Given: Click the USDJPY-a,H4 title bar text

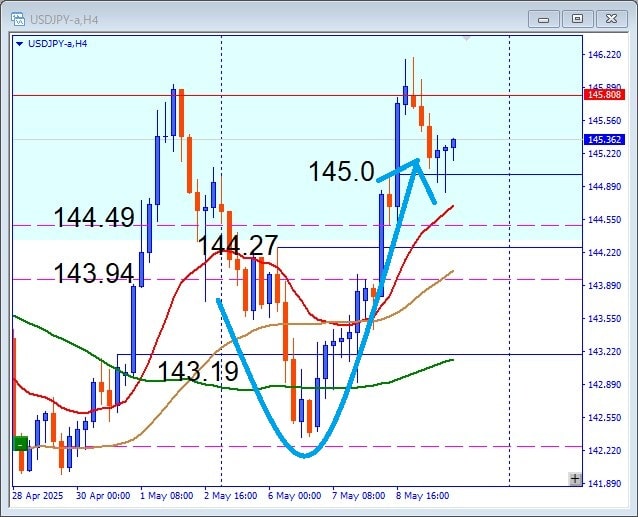Looking at the screenshot, I should pos(64,20).
